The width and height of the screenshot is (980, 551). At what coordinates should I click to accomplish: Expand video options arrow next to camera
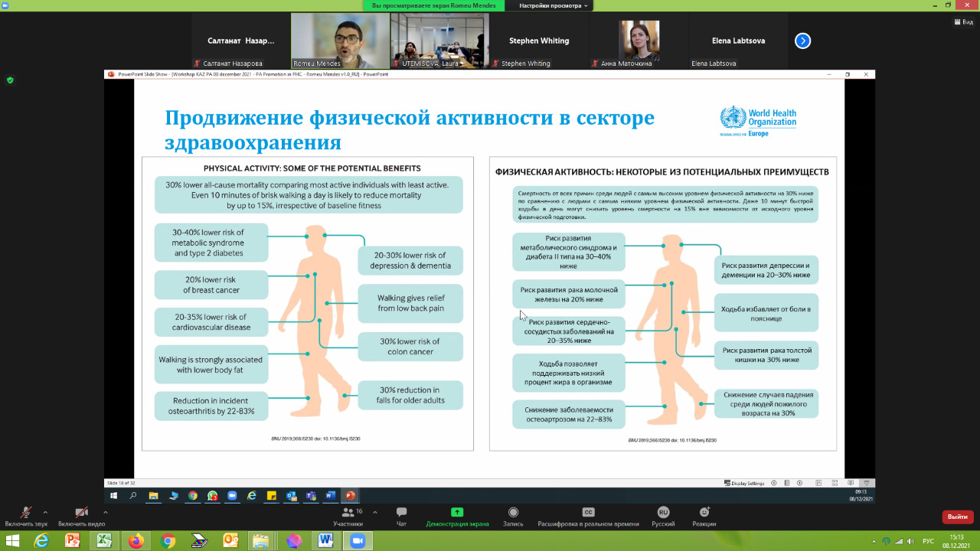(x=105, y=512)
